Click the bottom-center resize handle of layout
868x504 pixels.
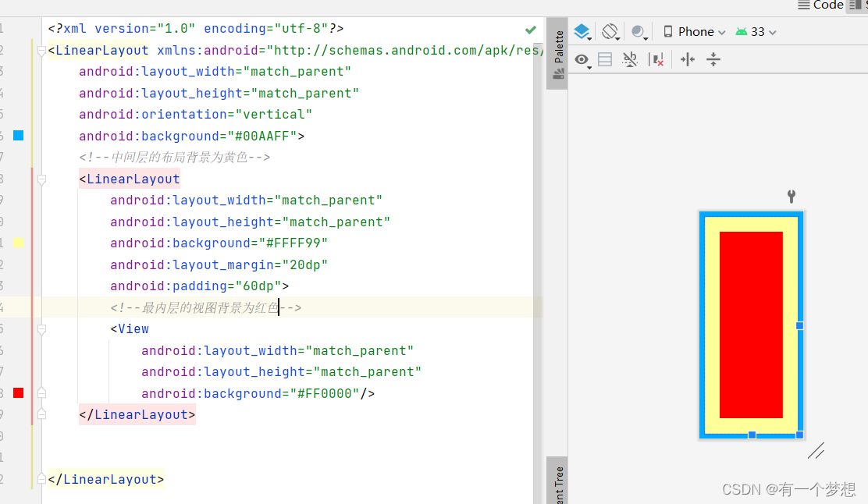coord(752,435)
